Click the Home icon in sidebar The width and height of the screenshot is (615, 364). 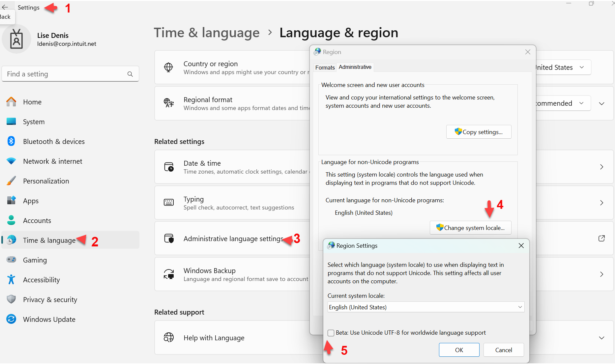point(11,102)
